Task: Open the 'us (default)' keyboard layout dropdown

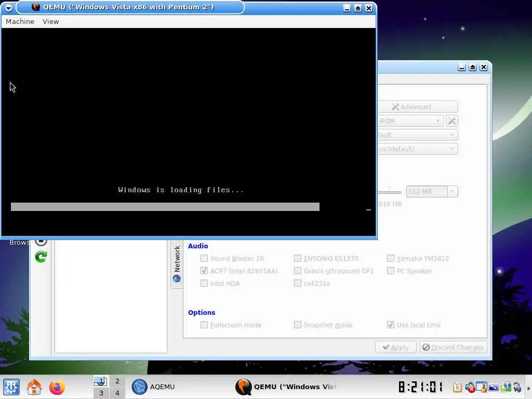Action: 418,149
